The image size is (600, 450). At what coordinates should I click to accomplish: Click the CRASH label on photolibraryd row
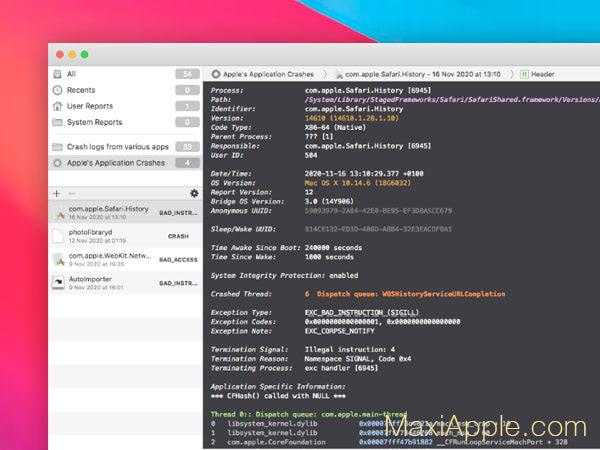178,236
